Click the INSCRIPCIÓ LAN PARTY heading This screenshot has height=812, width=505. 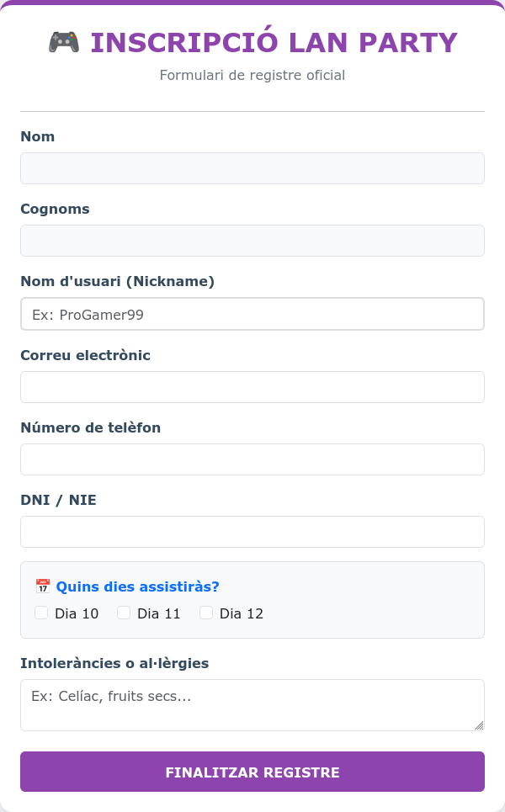pyautogui.click(x=274, y=43)
